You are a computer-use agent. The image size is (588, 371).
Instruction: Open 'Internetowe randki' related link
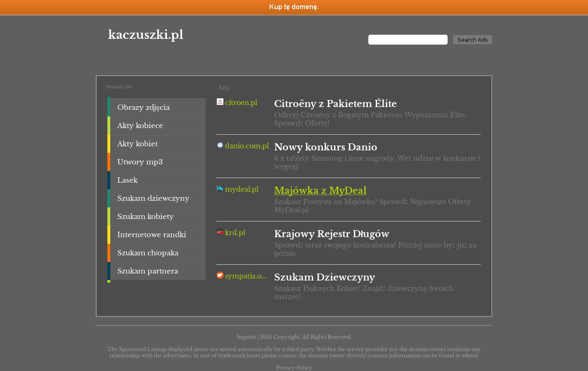point(151,235)
